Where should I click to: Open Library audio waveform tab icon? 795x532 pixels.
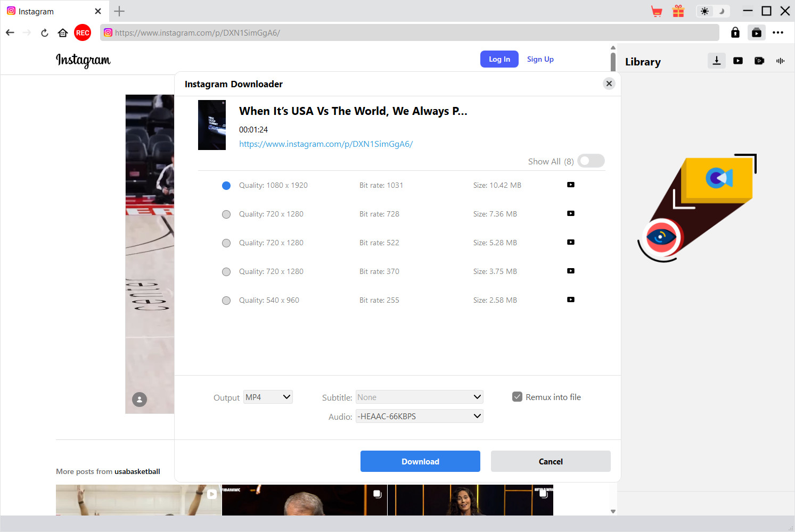(x=781, y=61)
